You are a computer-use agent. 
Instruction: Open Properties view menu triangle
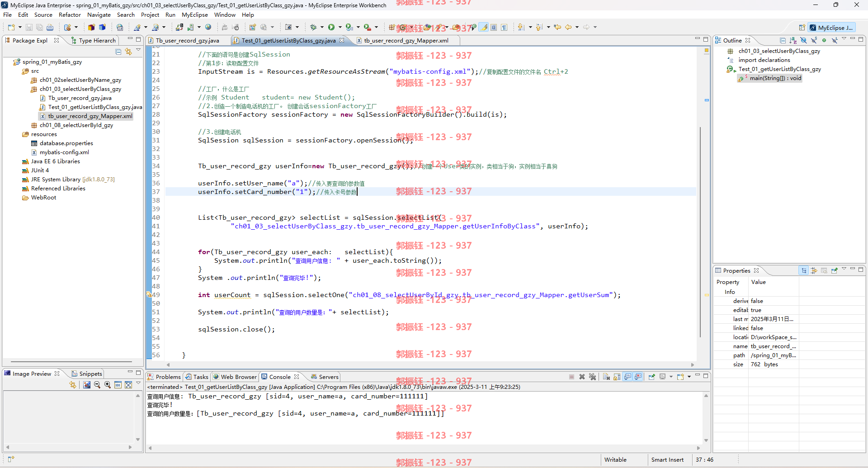click(844, 269)
